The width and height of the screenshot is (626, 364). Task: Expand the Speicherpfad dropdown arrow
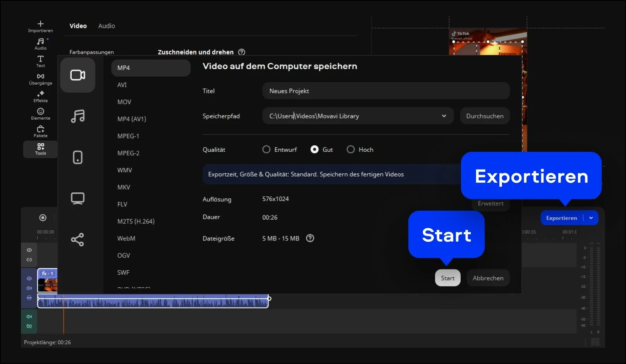444,116
